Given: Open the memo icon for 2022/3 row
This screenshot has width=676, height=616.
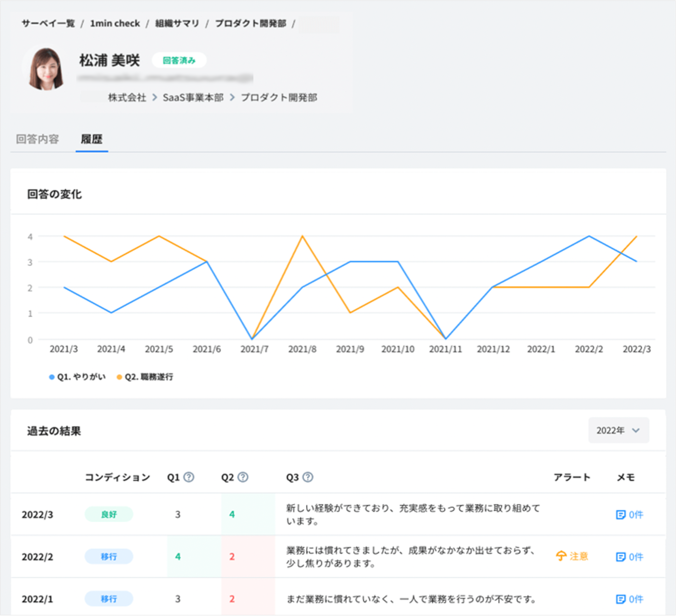Looking at the screenshot, I should pyautogui.click(x=621, y=514).
